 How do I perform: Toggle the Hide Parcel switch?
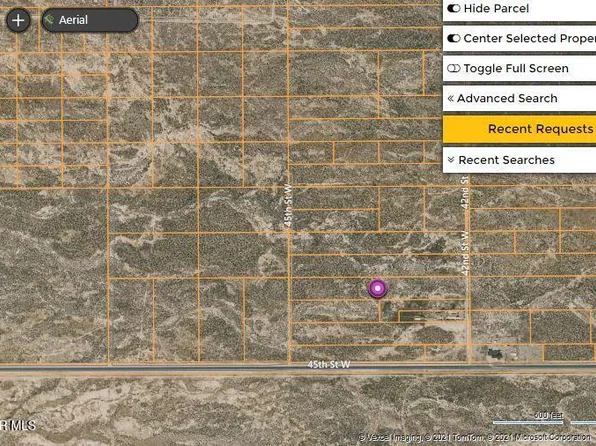[454, 8]
